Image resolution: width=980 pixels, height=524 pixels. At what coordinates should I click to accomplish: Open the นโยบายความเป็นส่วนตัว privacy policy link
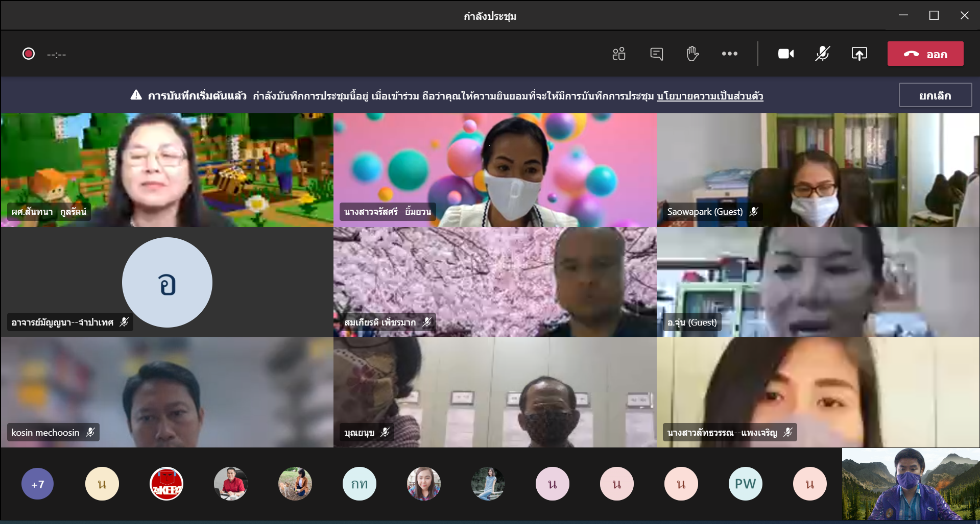click(710, 96)
